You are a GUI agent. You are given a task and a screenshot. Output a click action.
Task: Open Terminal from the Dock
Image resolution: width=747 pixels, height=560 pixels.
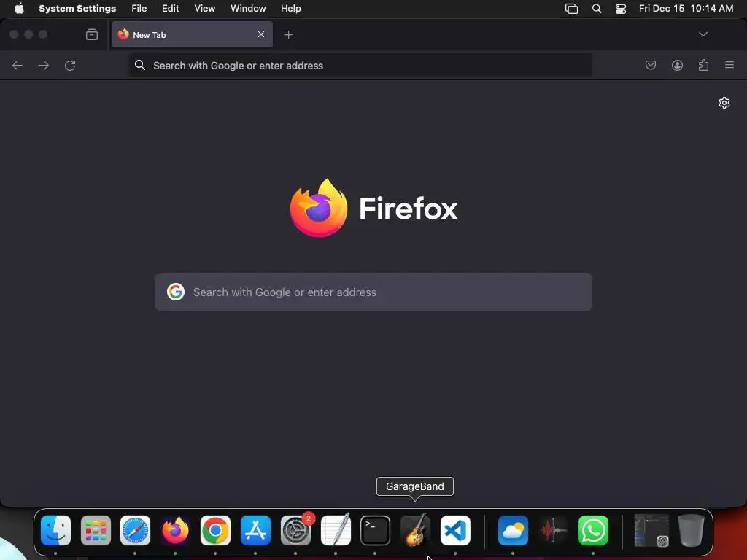(x=376, y=531)
